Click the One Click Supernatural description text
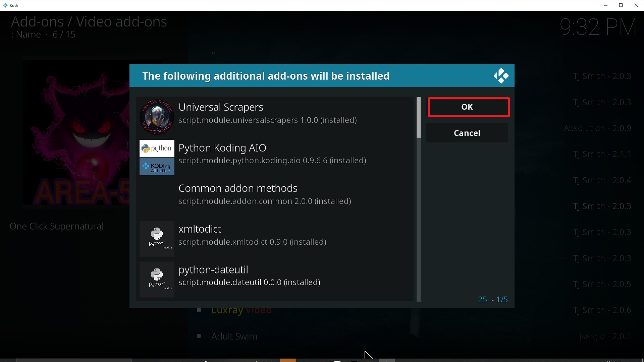 tap(57, 227)
